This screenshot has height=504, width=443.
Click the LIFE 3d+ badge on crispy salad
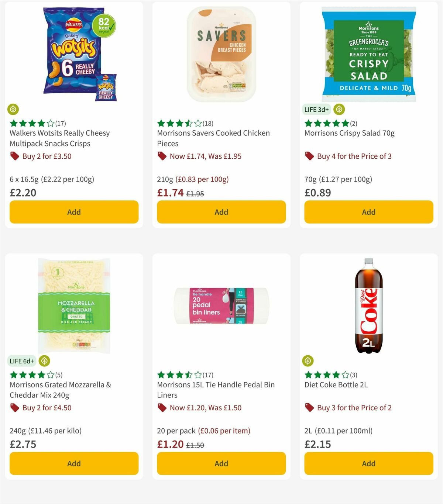(x=316, y=109)
